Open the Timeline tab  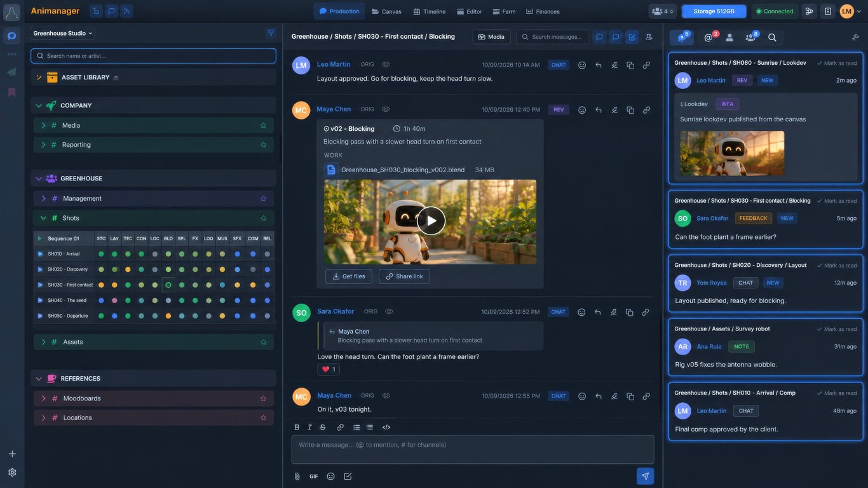click(429, 11)
